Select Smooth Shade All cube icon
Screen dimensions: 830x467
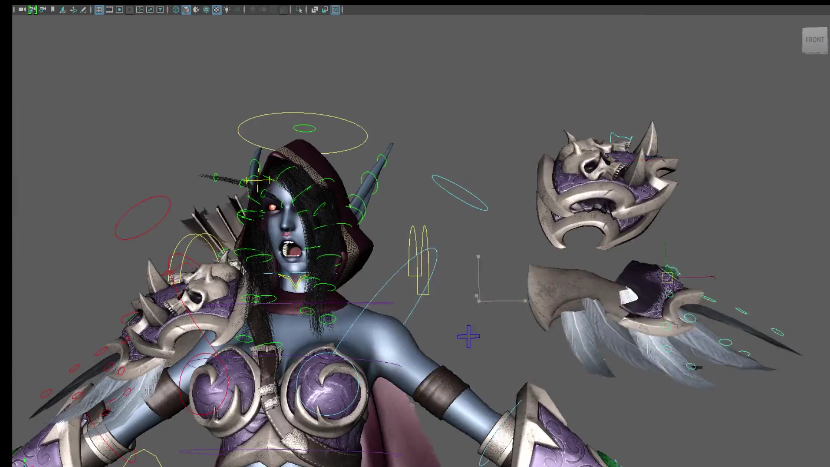(x=186, y=10)
